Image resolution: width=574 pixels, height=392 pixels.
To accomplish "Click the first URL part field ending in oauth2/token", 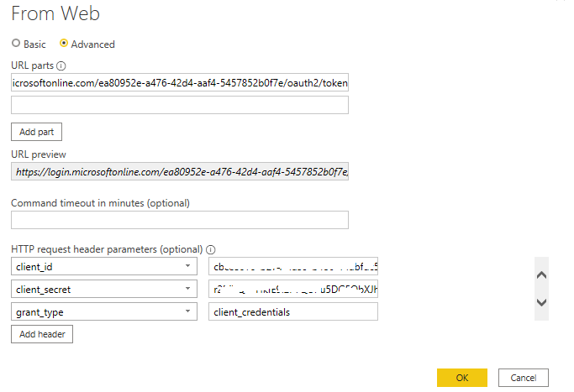I will pos(180,82).
